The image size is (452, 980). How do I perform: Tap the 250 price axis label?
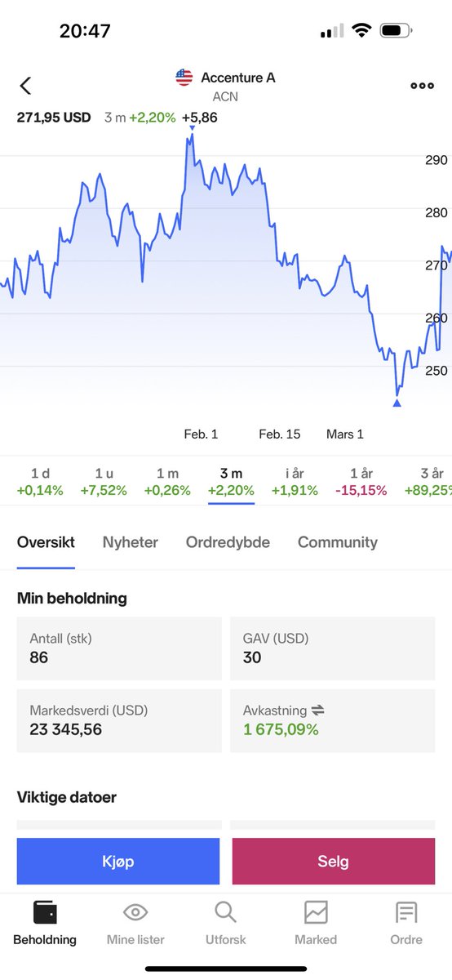(x=436, y=370)
